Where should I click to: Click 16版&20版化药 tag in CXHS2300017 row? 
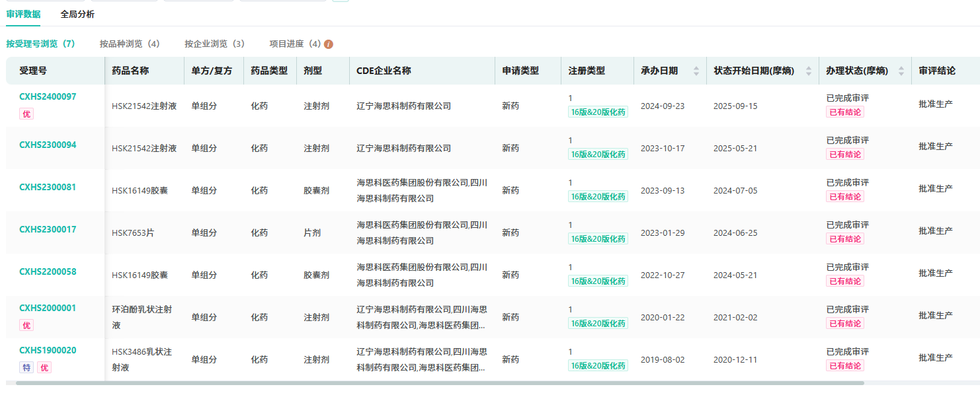coord(598,239)
